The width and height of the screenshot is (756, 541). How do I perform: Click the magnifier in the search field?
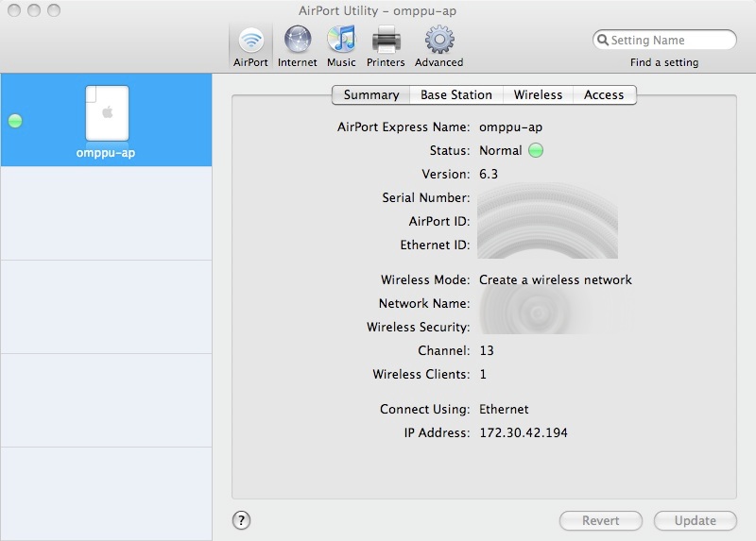point(602,40)
